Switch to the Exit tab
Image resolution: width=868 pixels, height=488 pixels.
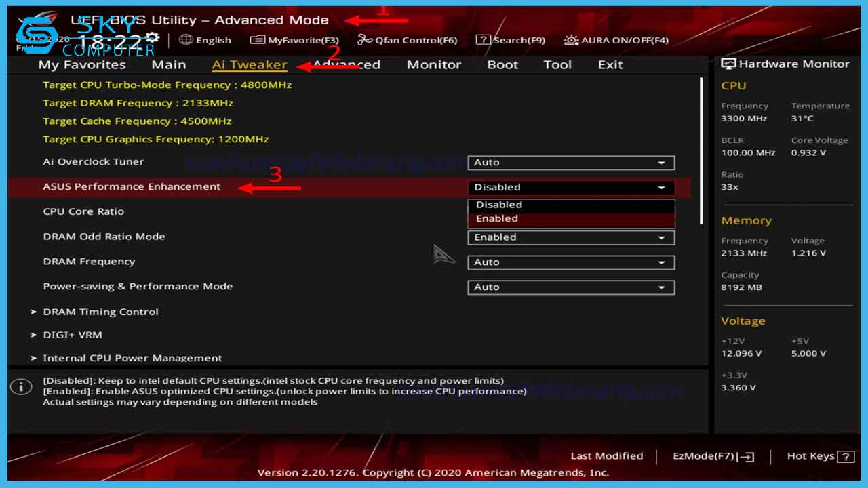(x=610, y=64)
